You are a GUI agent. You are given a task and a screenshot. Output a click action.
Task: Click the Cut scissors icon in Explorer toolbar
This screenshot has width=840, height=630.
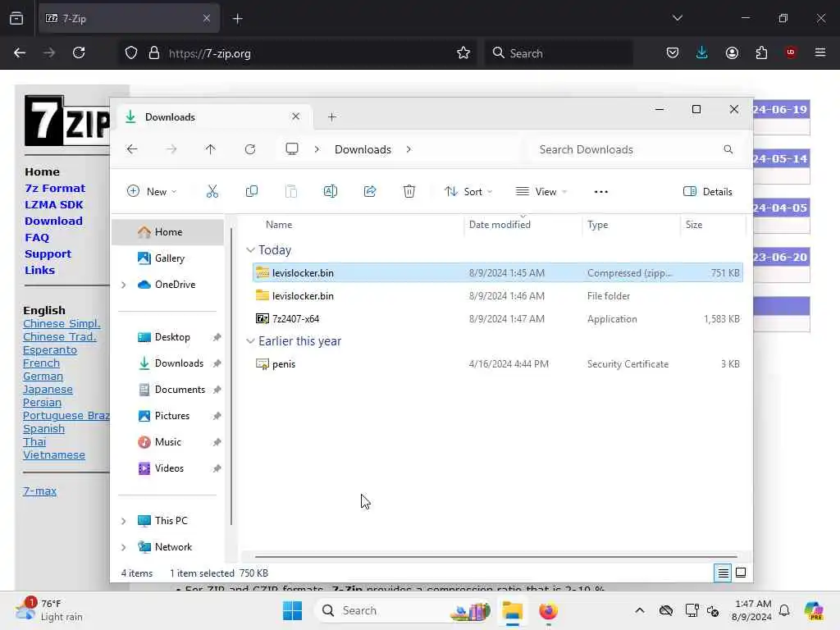[212, 191]
